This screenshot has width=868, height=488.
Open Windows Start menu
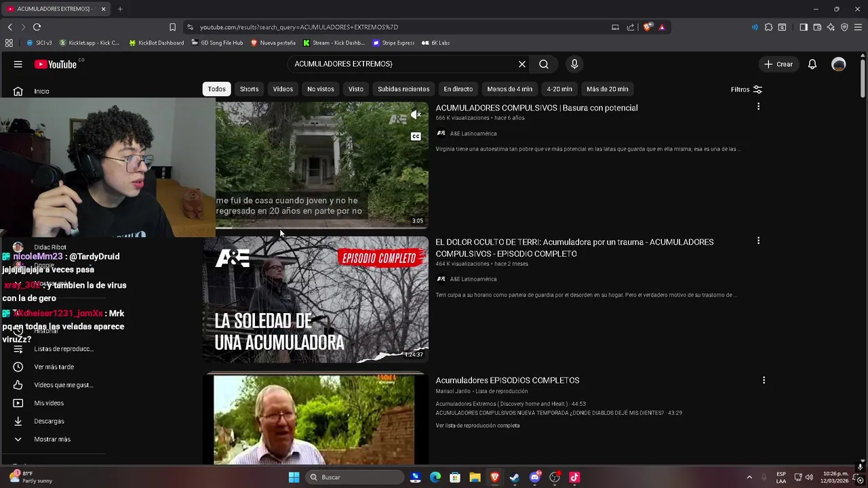(294, 477)
